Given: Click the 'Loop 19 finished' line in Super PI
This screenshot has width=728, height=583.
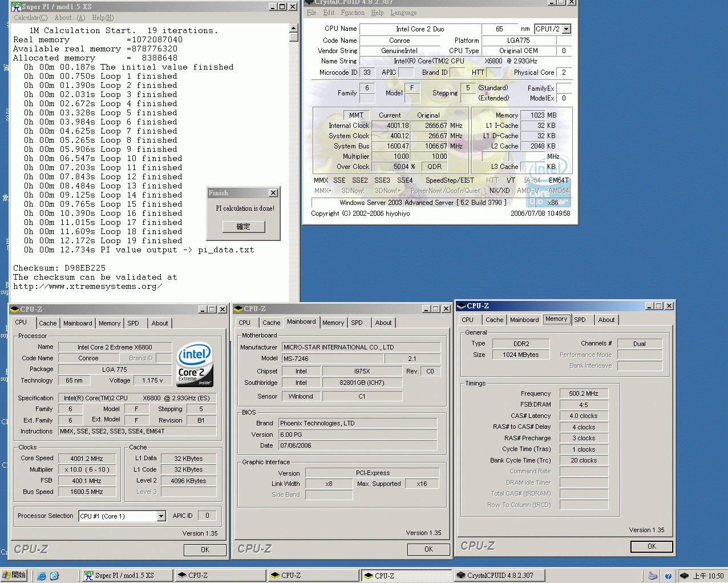Looking at the screenshot, I should [103, 240].
